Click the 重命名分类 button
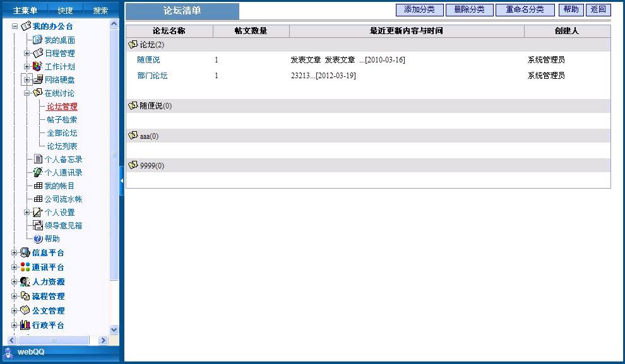The width and height of the screenshot is (625, 364). click(525, 9)
